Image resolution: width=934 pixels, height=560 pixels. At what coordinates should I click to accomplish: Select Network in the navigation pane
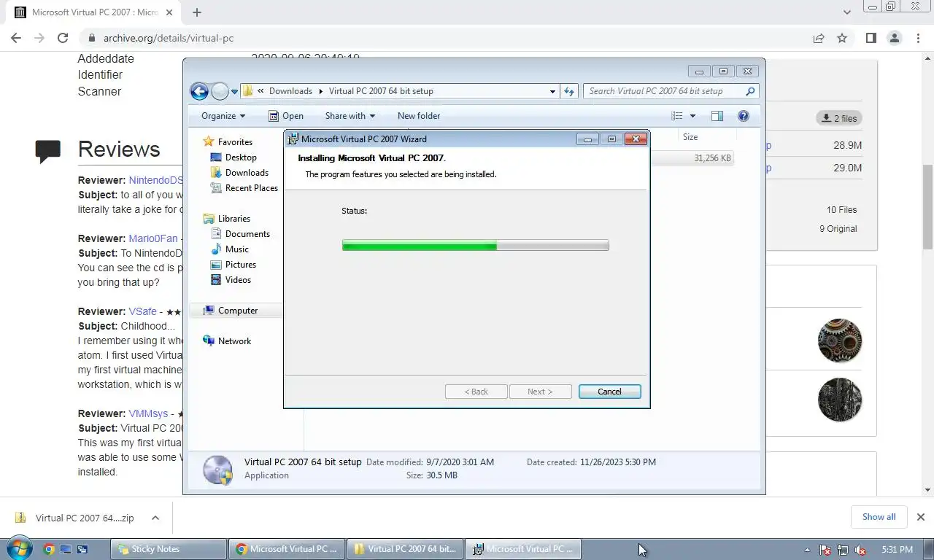click(227, 341)
